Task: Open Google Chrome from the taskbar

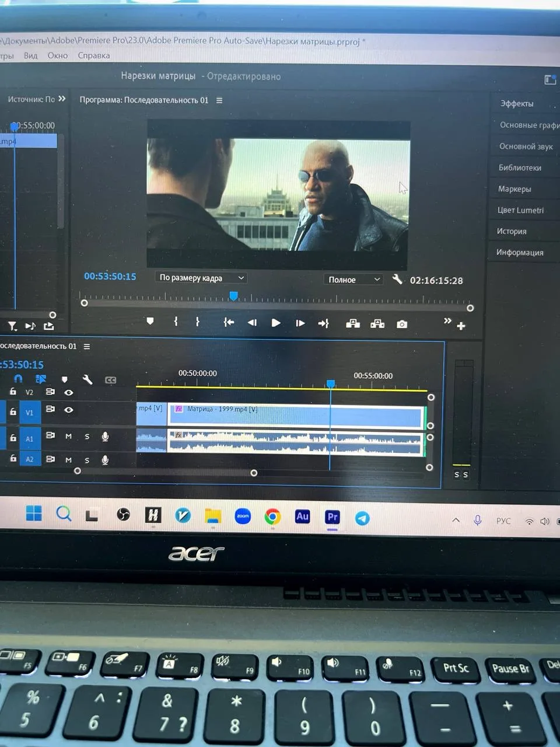Action: click(x=272, y=517)
